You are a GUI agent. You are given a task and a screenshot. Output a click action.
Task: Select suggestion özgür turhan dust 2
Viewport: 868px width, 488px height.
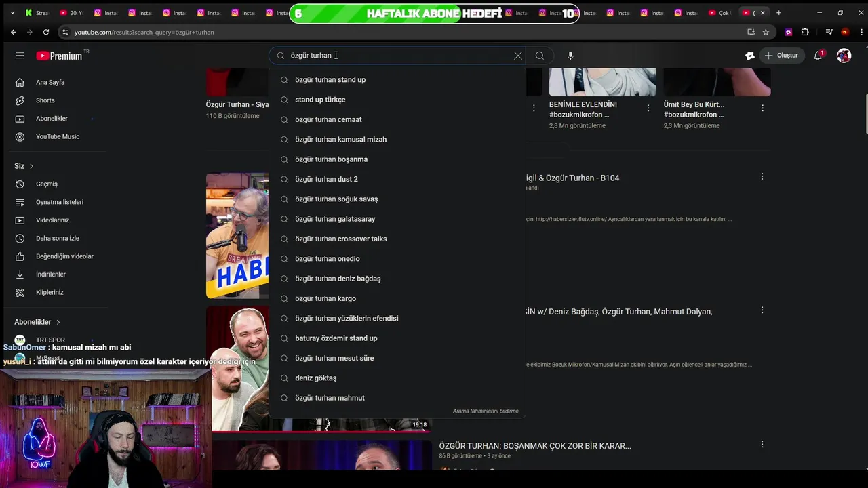point(397,179)
